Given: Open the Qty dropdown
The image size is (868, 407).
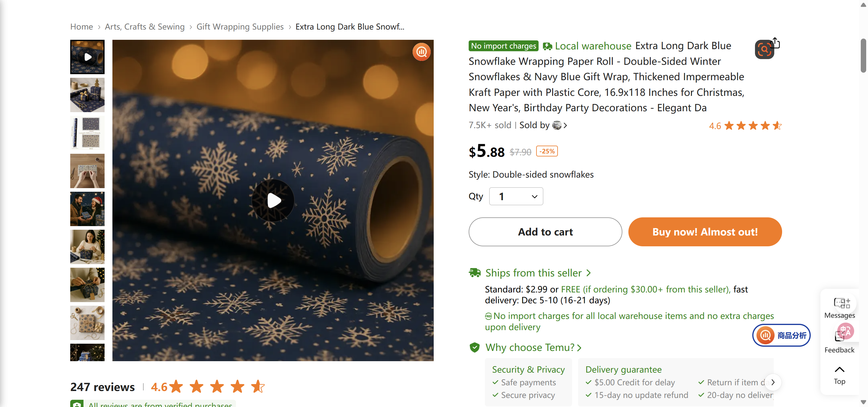Looking at the screenshot, I should [x=516, y=196].
